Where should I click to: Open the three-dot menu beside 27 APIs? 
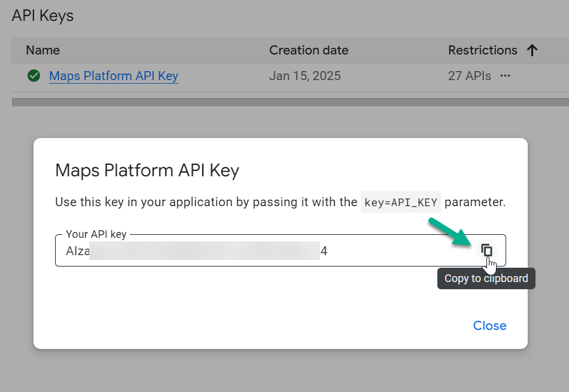[505, 76]
